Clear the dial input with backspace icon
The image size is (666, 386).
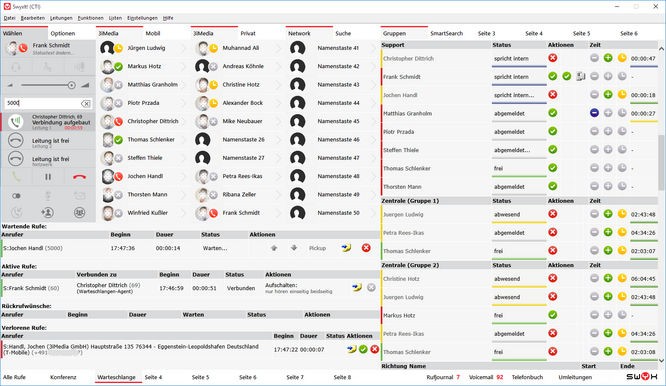tap(86, 103)
